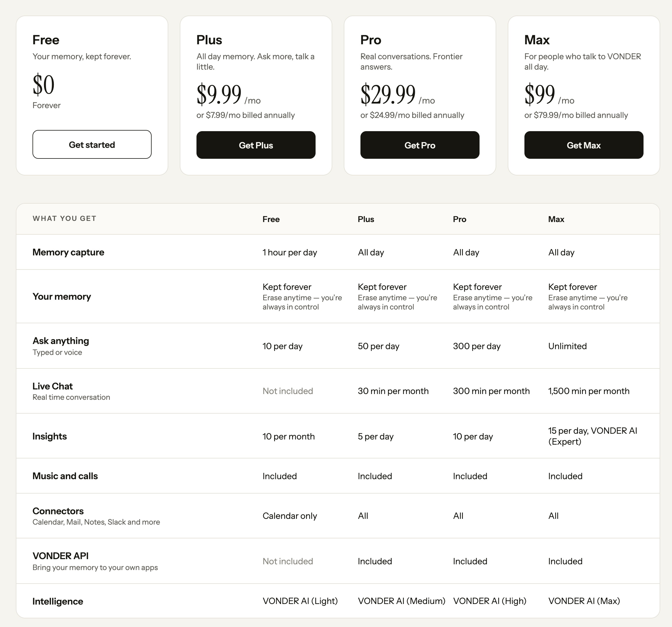
Task: Click 'Calendar, Mail, Notes, Slack and more' subtitle
Action: [x=96, y=522]
